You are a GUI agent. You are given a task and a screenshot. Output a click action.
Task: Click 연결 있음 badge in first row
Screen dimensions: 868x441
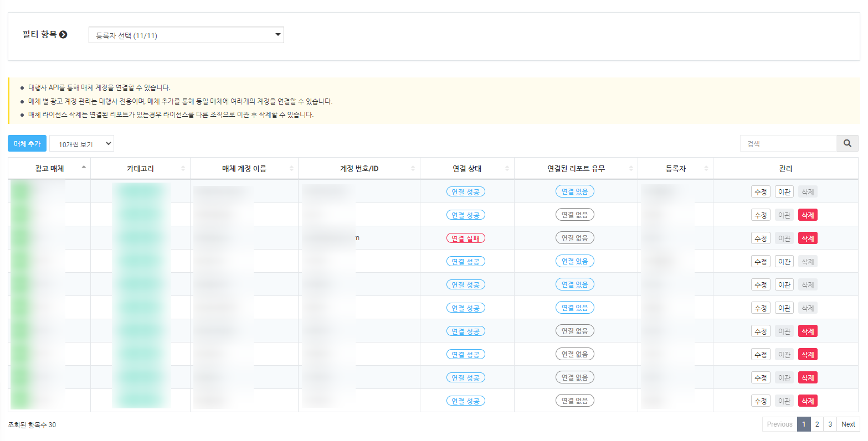(x=574, y=191)
